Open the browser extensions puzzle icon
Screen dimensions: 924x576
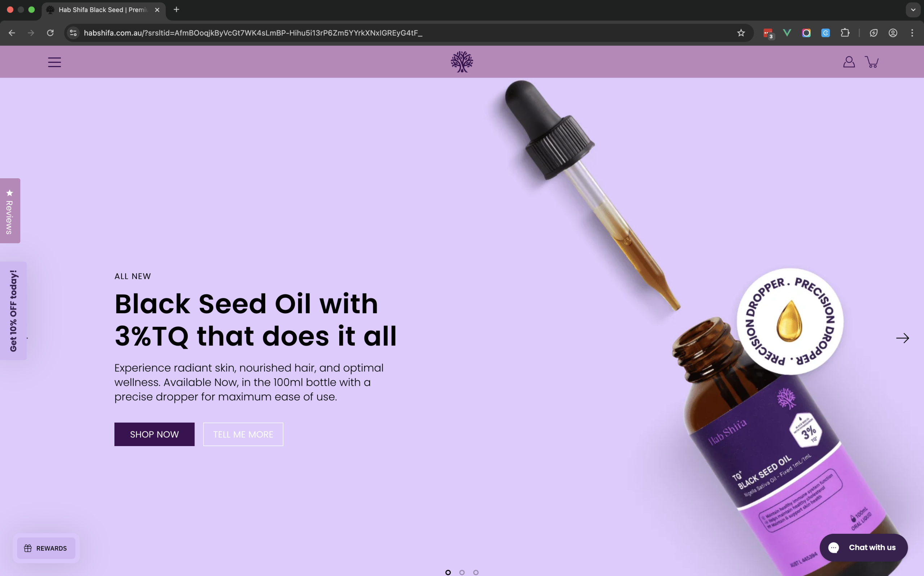(x=845, y=33)
